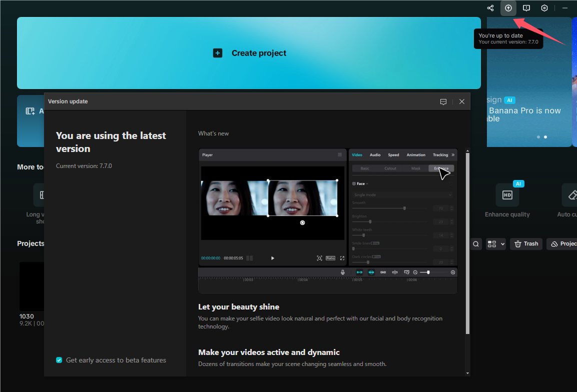Select the HD Enhance quality tool icon

pyautogui.click(x=507, y=195)
